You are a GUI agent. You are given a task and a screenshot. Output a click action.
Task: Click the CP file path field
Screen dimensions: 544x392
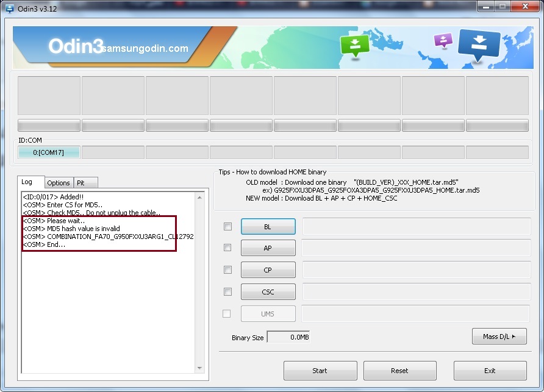[417, 270]
